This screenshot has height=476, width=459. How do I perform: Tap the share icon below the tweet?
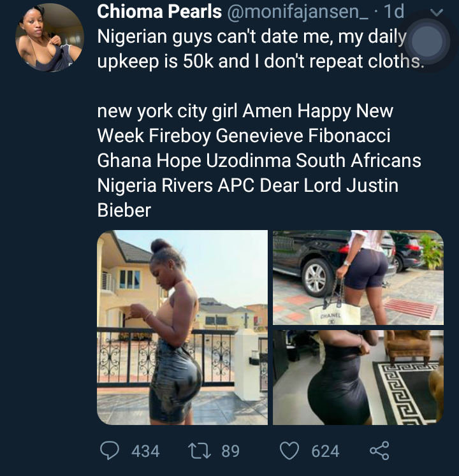379,451
